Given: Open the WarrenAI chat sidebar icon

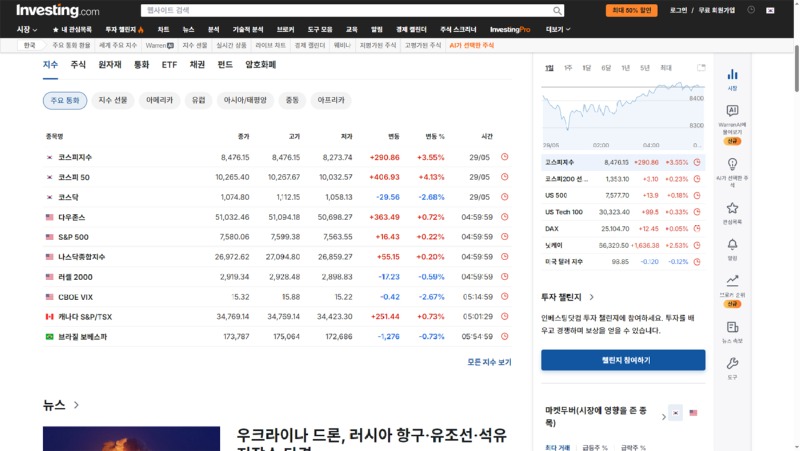Looking at the screenshot, I should tap(732, 111).
